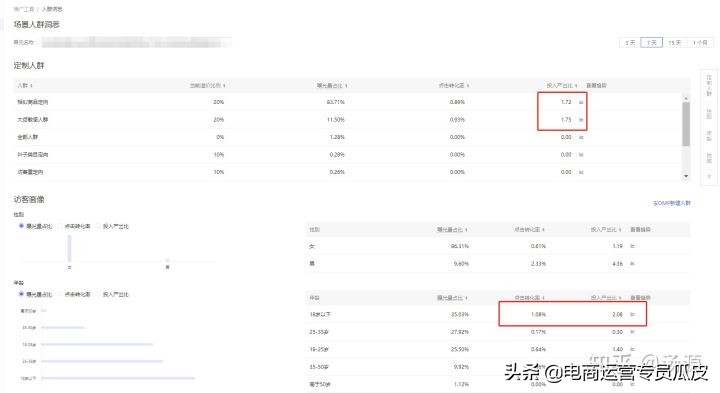Select 曝光量占比 radio for gender chart
This screenshot has width=720, height=393.
click(x=21, y=226)
